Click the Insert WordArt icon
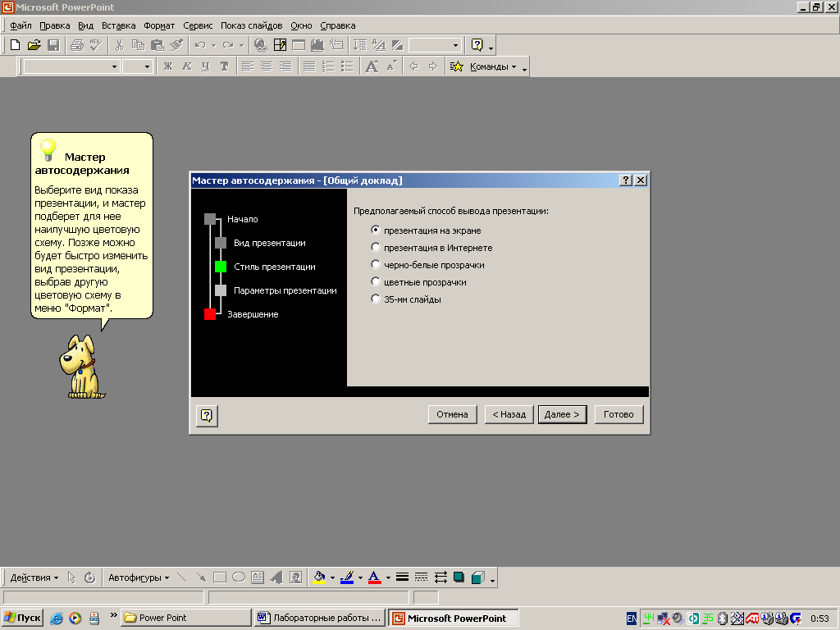The height and width of the screenshot is (630, 840). pyautogui.click(x=277, y=577)
